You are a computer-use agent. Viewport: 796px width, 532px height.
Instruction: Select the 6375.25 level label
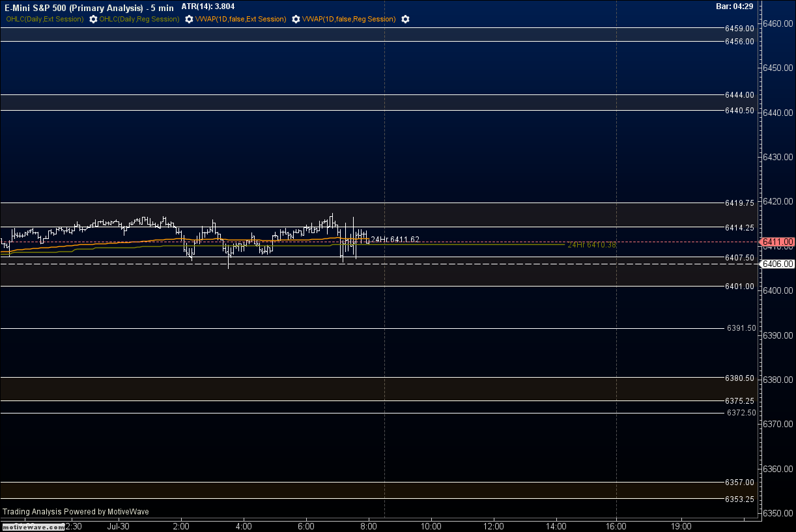739,400
